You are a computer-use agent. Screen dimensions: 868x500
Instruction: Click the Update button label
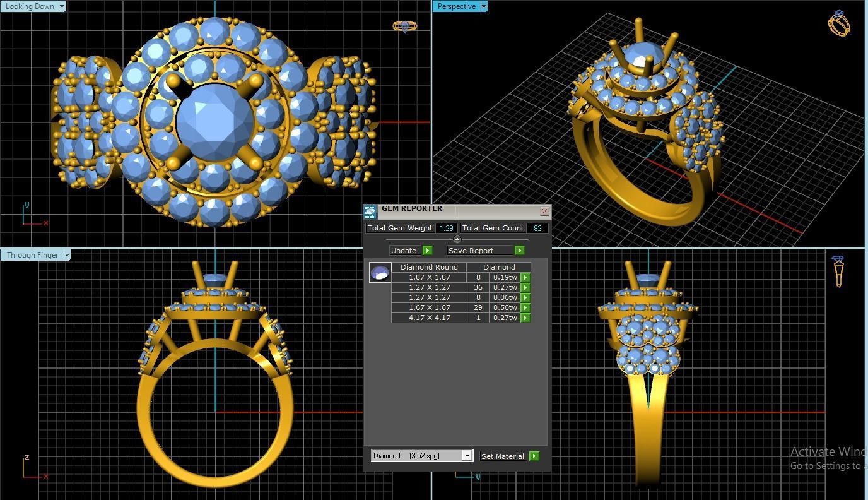click(404, 251)
